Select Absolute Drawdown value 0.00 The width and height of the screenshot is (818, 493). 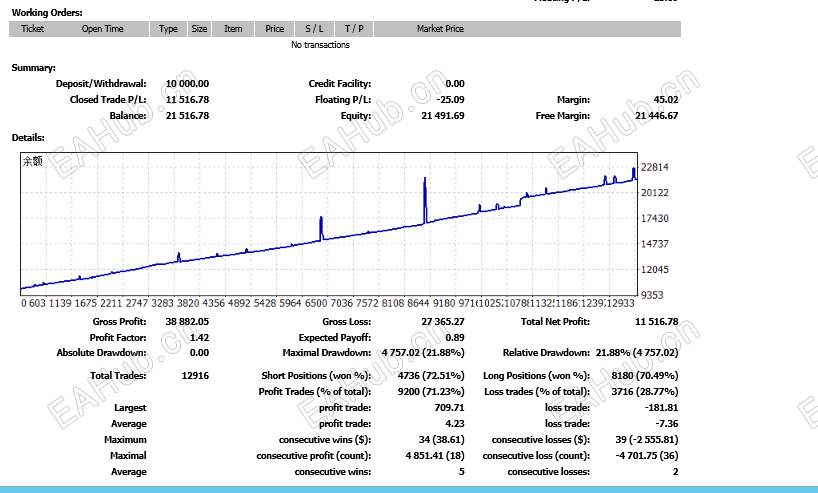coord(199,353)
